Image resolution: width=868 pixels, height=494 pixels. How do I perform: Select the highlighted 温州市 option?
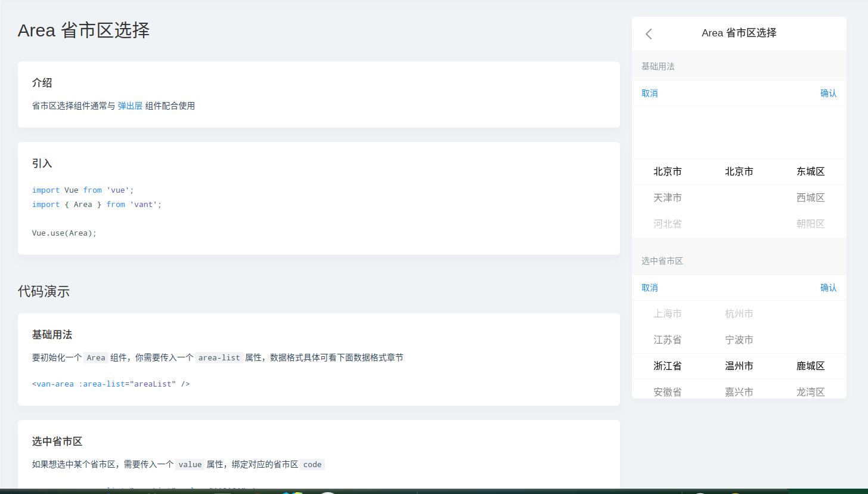pyautogui.click(x=739, y=366)
